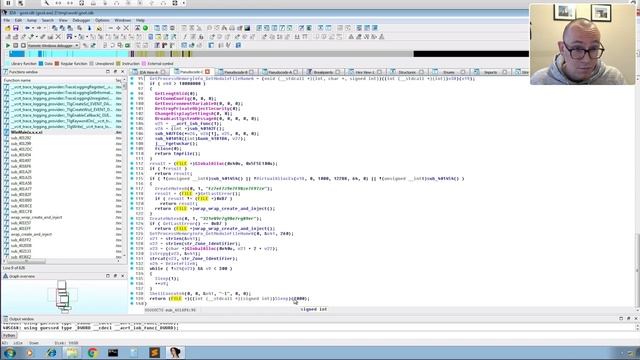Toggle breakpoint dot at line 123

[132, 219]
